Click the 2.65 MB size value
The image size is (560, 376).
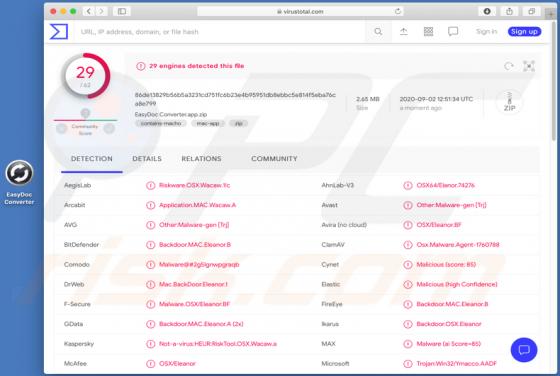(368, 99)
